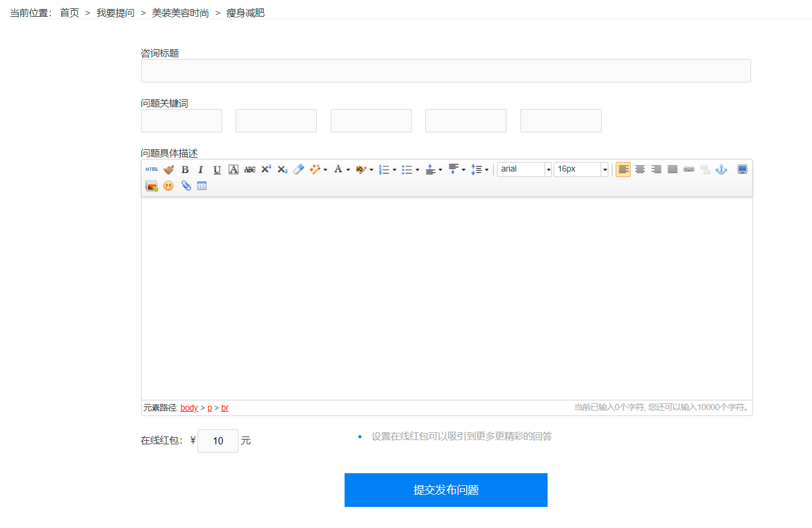Apply superscript formatting
This screenshot has height=528, width=812.
click(x=266, y=169)
